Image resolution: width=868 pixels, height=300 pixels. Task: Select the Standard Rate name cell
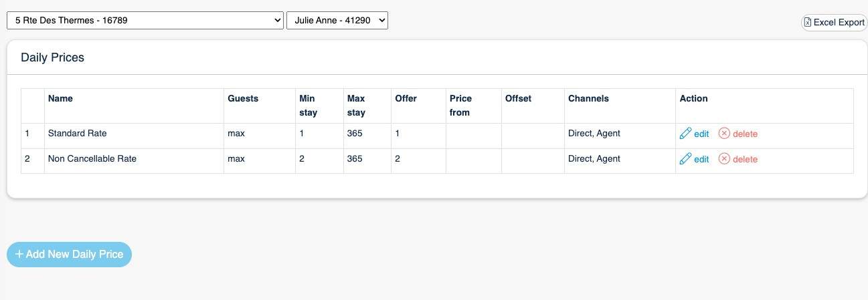click(x=78, y=134)
